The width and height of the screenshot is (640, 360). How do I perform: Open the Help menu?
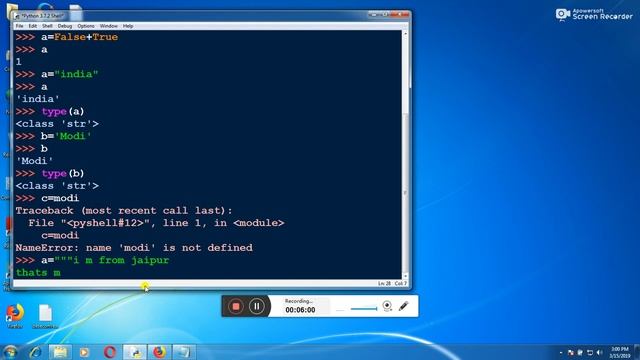click(x=128, y=26)
